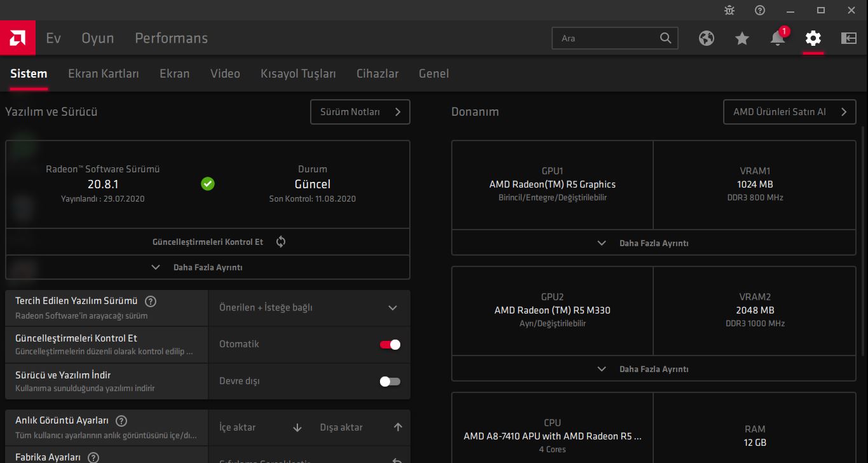The image size is (868, 463).
Task: Click DDR3 1000 MHz text
Action: (x=755, y=324)
